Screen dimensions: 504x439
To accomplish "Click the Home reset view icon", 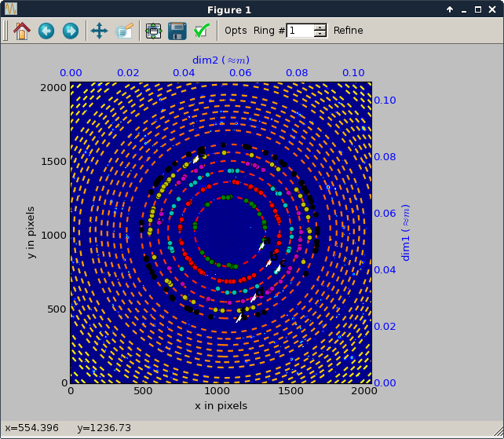I will tap(21, 31).
